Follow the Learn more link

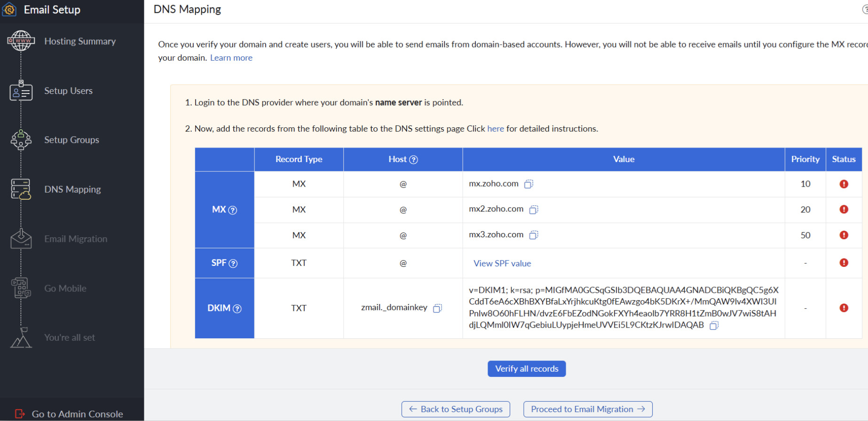pyautogui.click(x=231, y=58)
